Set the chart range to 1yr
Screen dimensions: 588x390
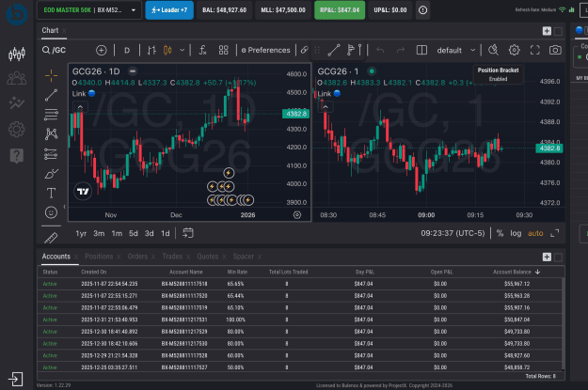[81, 233]
